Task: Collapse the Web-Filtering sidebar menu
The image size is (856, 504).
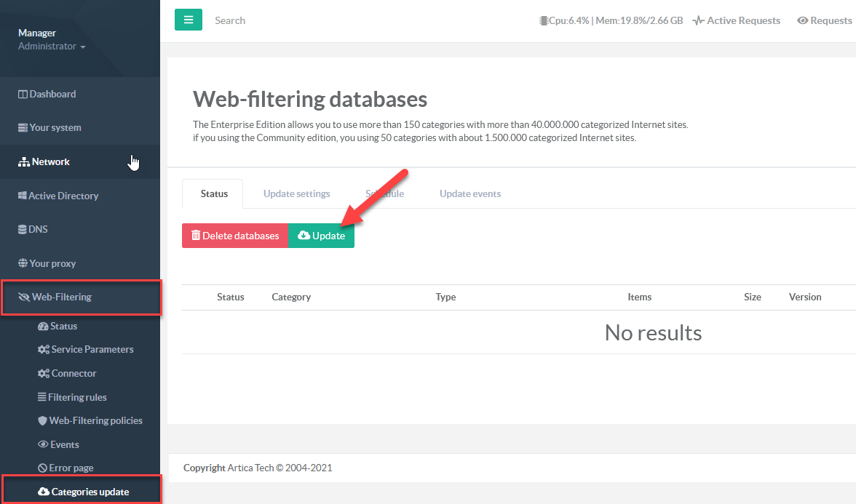Action: click(61, 297)
